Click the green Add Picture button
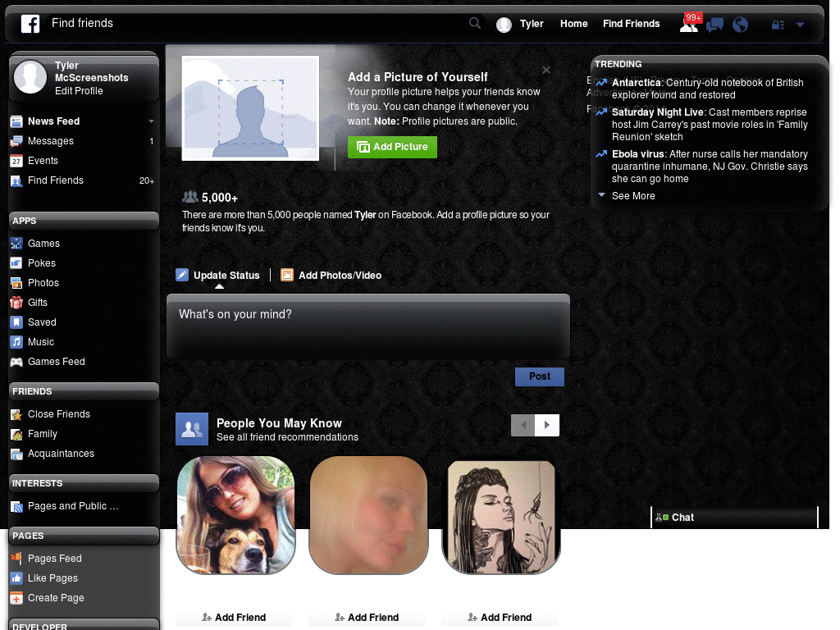840x630 pixels. tap(392, 147)
